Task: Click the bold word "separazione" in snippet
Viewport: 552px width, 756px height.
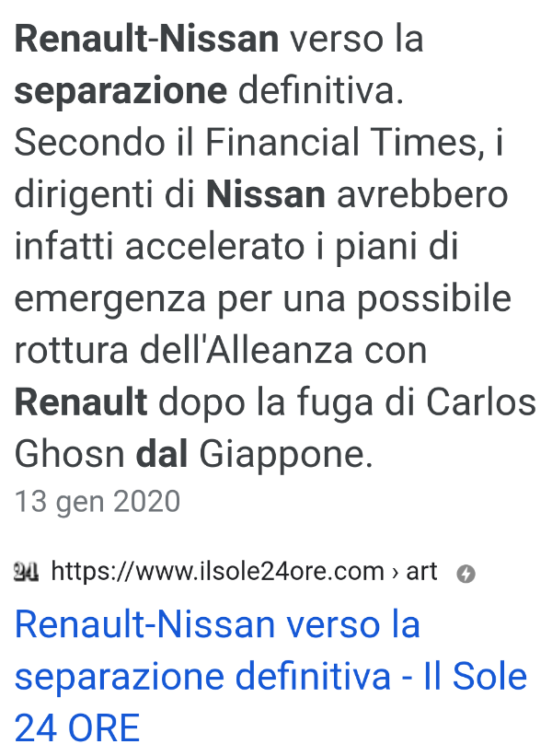Action: tap(121, 90)
